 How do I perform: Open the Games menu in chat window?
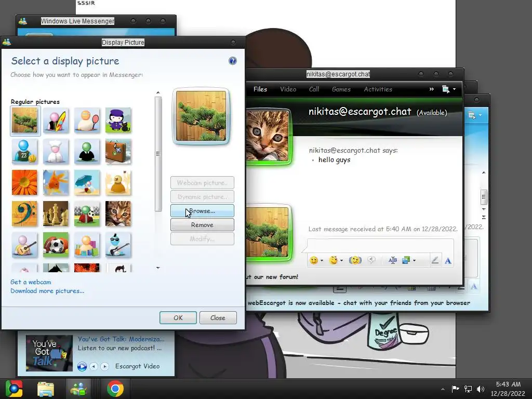click(341, 89)
